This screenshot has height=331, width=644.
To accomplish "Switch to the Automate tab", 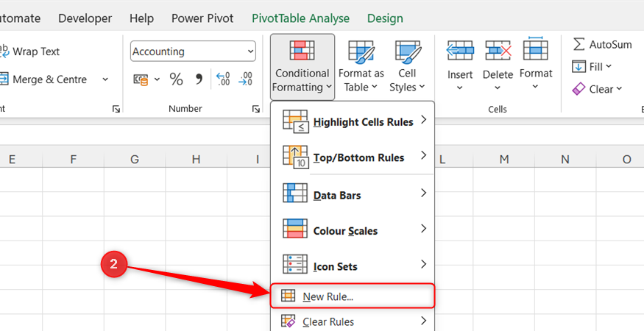I will [20, 18].
